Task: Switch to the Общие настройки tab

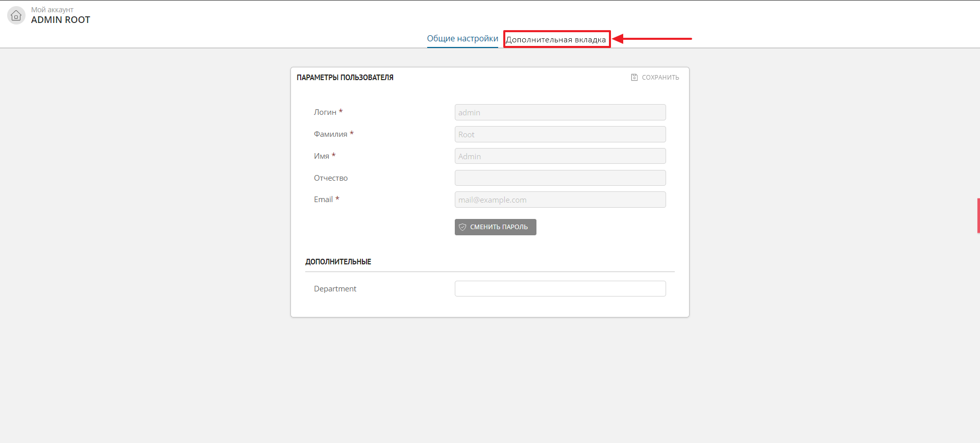Action: point(462,39)
